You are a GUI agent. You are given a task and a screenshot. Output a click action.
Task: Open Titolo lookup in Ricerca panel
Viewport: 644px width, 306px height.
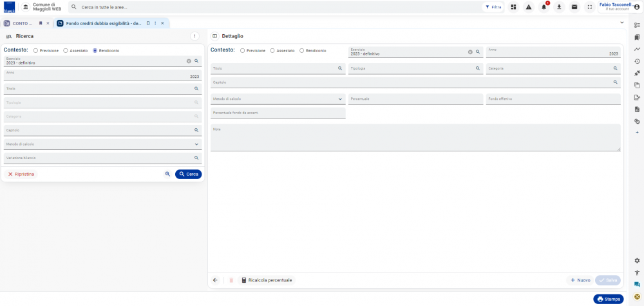(x=196, y=88)
